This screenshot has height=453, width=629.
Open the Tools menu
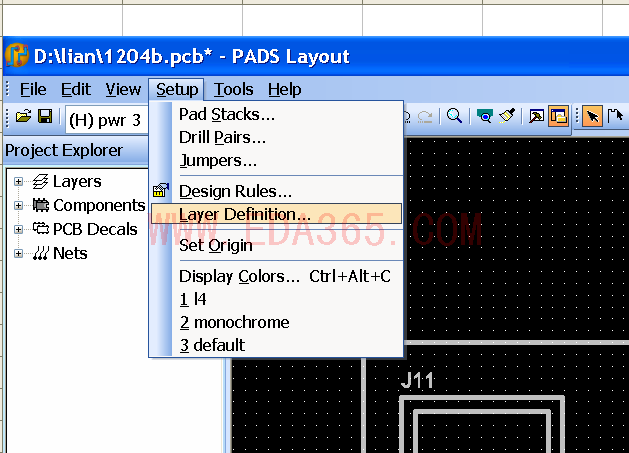pos(233,89)
